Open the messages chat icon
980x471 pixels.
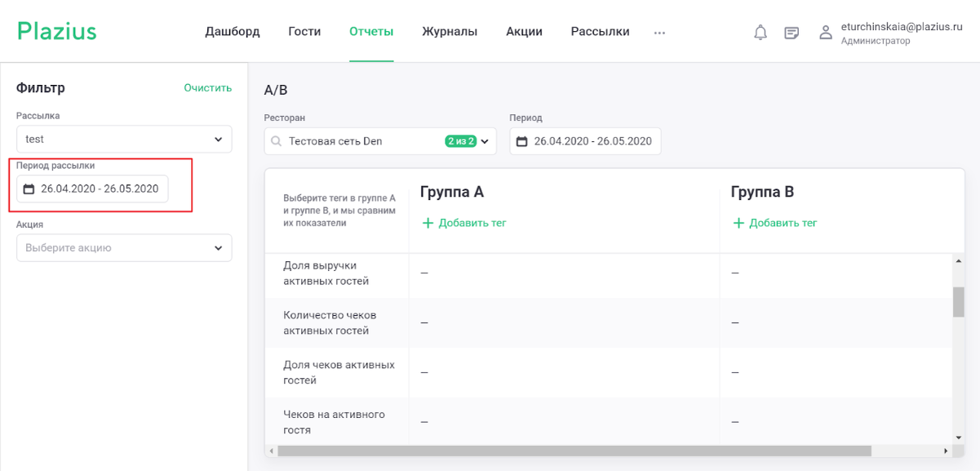coord(792,33)
